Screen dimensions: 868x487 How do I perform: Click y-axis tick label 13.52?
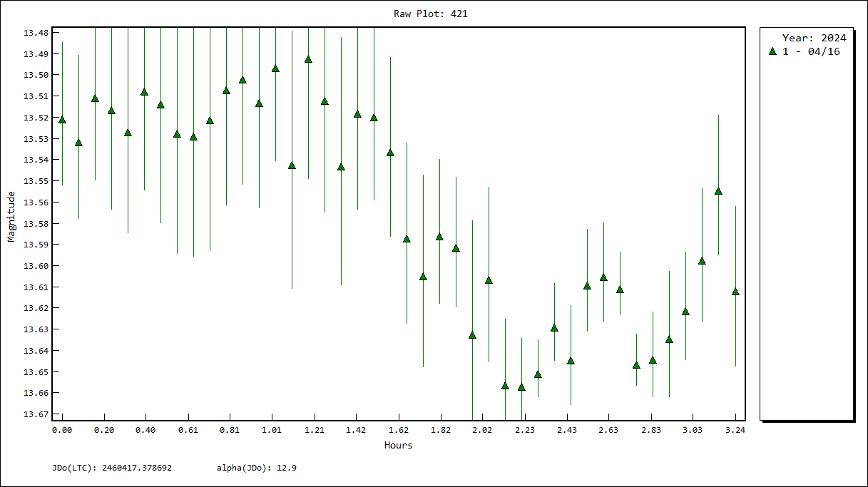[x=36, y=118]
